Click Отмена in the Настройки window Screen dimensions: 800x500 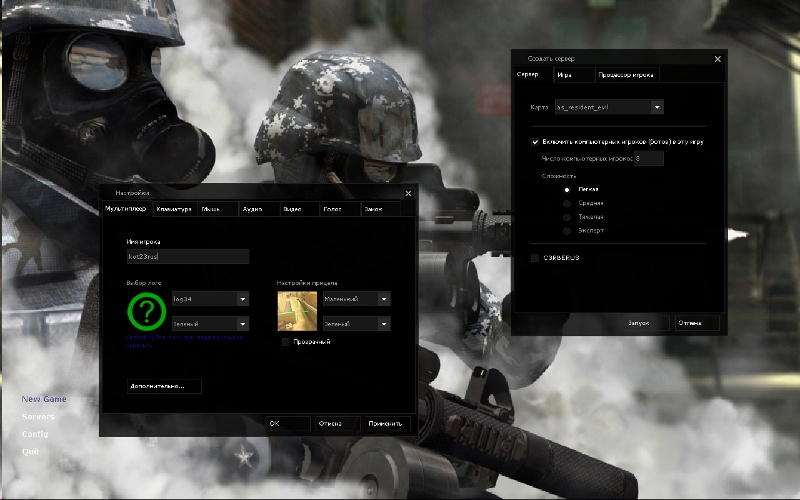click(337, 423)
